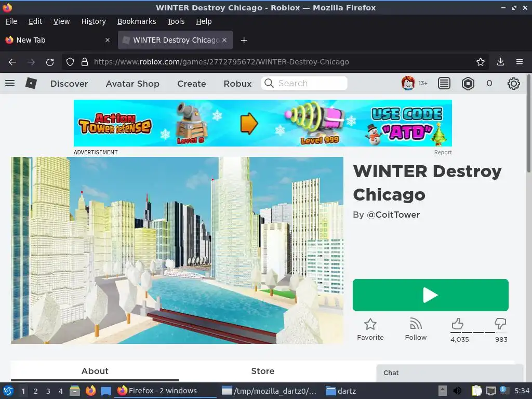Click the taskbar clock 5:34

[x=522, y=391]
